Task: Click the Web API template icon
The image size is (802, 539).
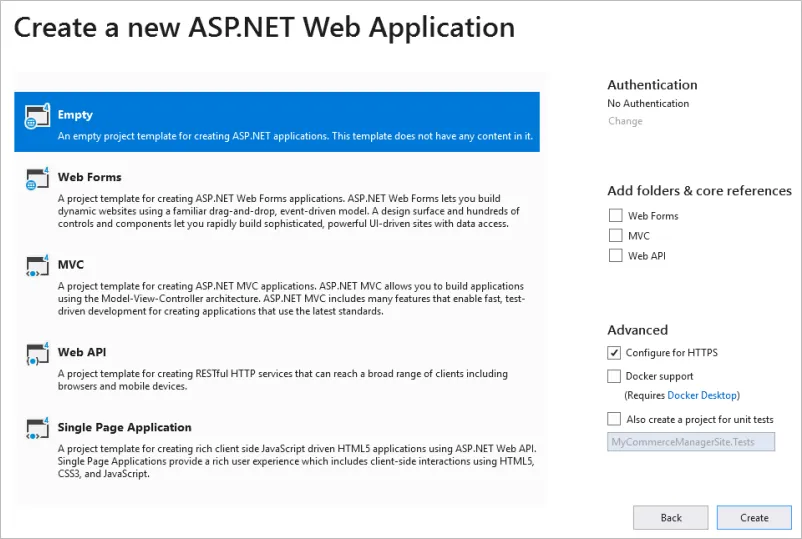Action: [37, 353]
